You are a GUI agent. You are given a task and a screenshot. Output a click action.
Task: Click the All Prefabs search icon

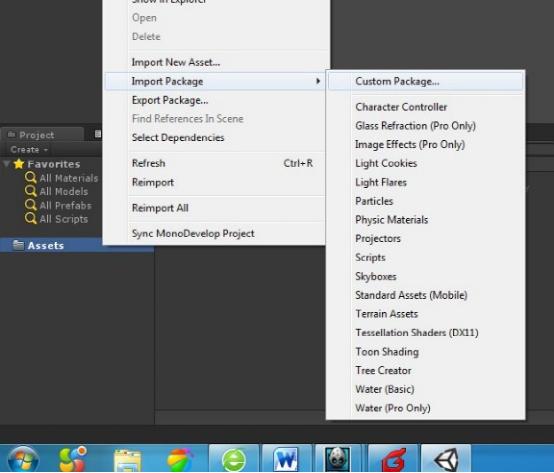(31, 205)
